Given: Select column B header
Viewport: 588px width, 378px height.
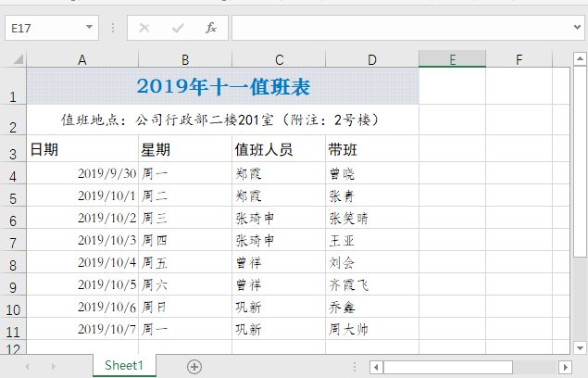Looking at the screenshot, I should (x=185, y=59).
